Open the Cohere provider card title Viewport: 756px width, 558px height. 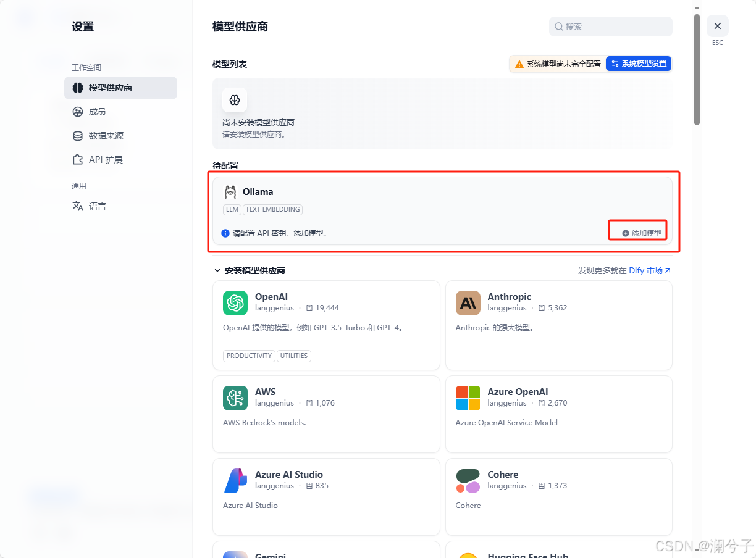(x=503, y=475)
